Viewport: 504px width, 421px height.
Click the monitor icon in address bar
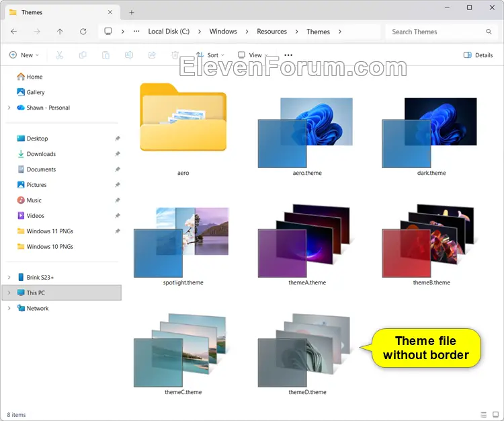(108, 31)
